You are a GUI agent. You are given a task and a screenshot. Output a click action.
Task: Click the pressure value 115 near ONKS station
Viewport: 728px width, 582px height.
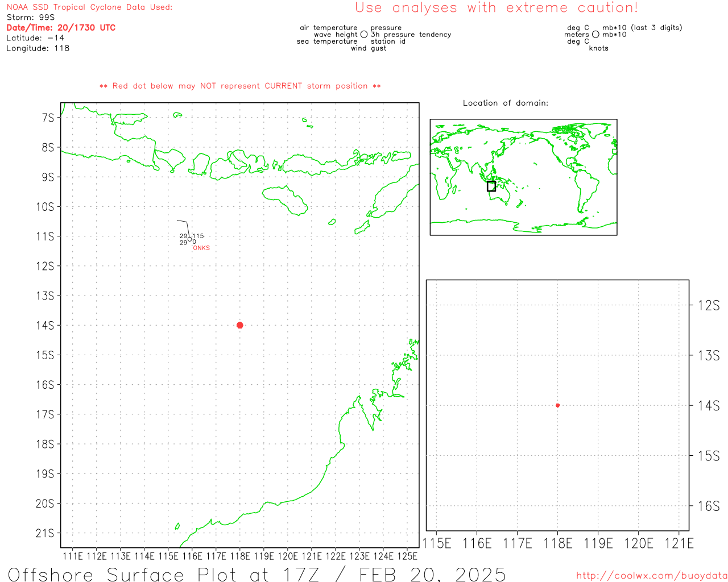[198, 236]
